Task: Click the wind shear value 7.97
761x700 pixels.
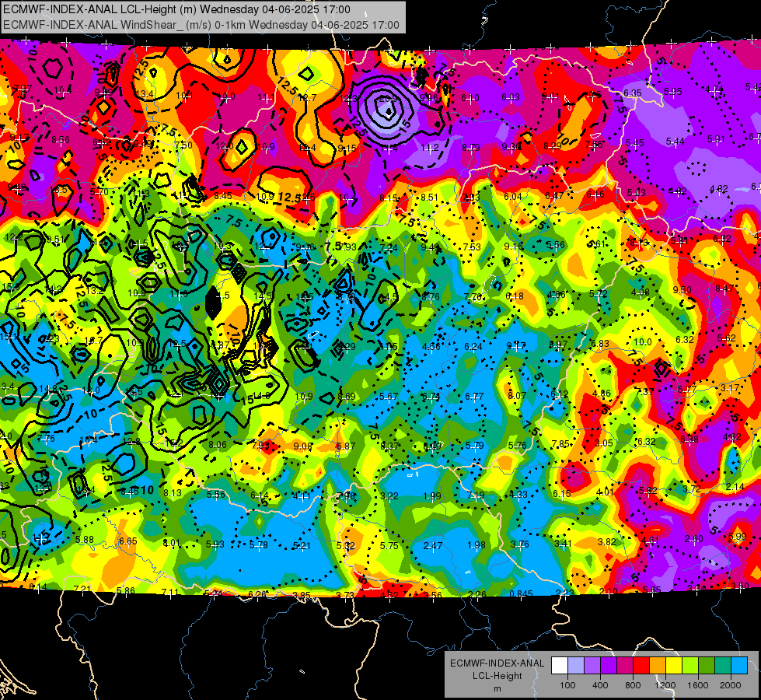Action: 23,88
